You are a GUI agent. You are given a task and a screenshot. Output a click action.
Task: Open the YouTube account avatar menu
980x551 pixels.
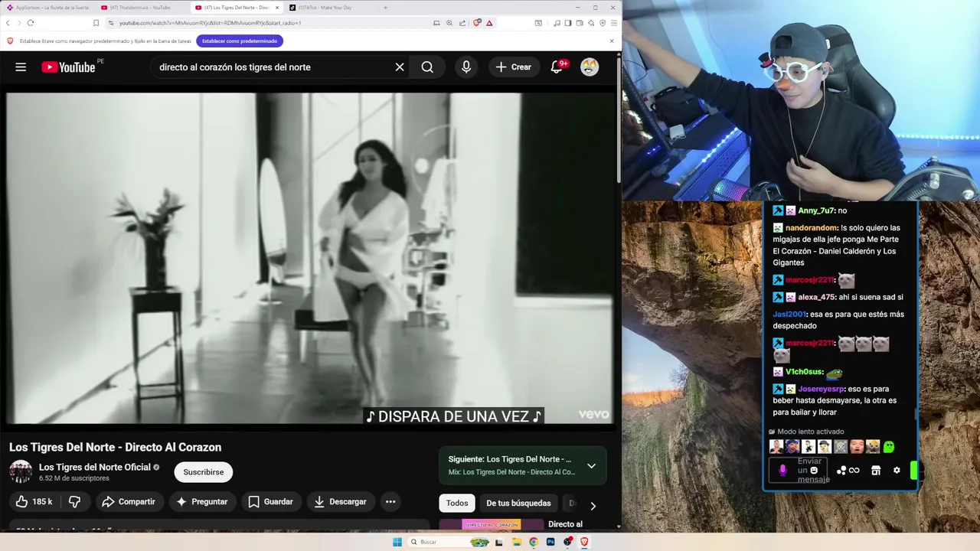(x=589, y=67)
